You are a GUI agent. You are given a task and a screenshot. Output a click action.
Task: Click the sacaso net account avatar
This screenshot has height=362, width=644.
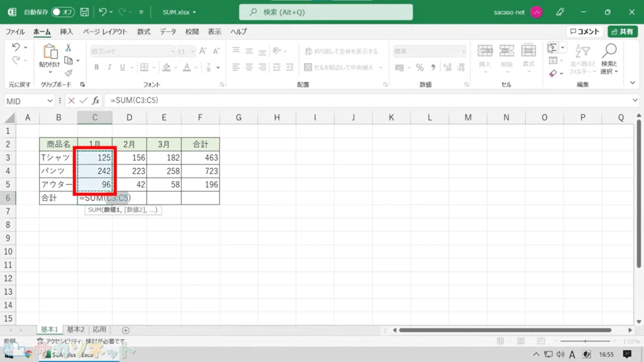(536, 13)
